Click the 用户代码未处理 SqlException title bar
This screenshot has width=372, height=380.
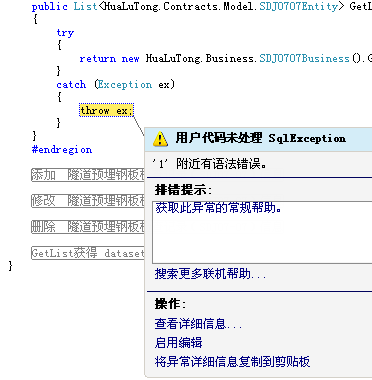(259, 138)
